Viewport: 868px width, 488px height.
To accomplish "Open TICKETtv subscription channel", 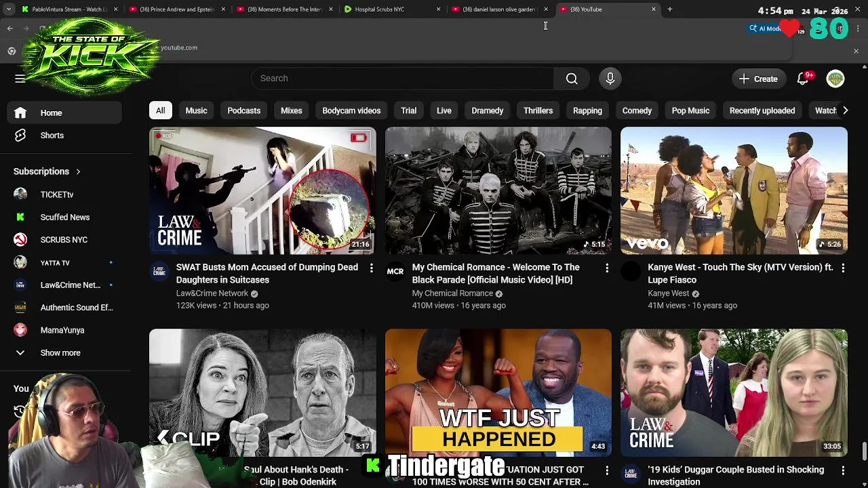I will tap(64, 195).
